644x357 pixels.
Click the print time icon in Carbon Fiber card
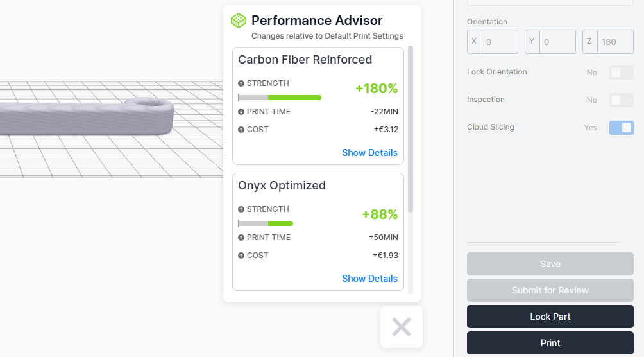point(241,112)
